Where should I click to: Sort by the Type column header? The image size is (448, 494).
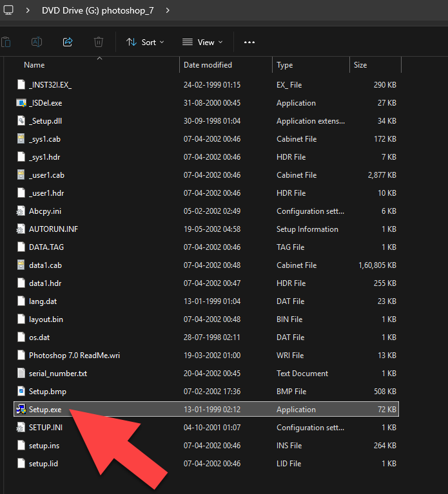pyautogui.click(x=285, y=65)
